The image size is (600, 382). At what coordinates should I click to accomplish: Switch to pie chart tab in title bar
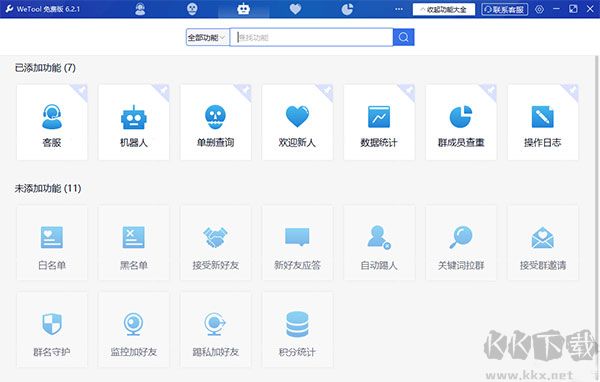coord(347,9)
